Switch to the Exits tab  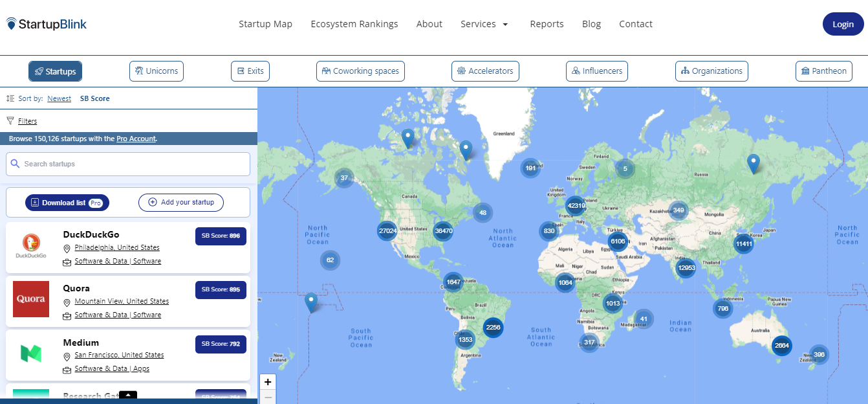coord(250,71)
